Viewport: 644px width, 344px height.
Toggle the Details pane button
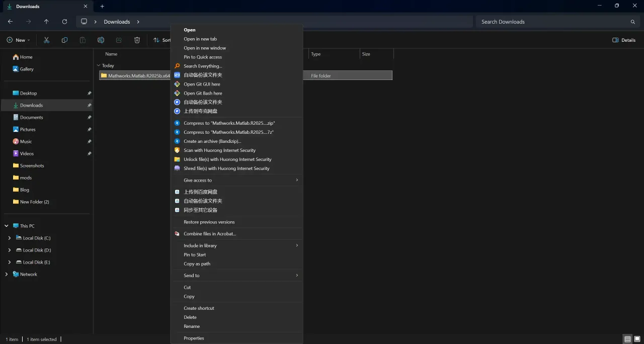(624, 40)
